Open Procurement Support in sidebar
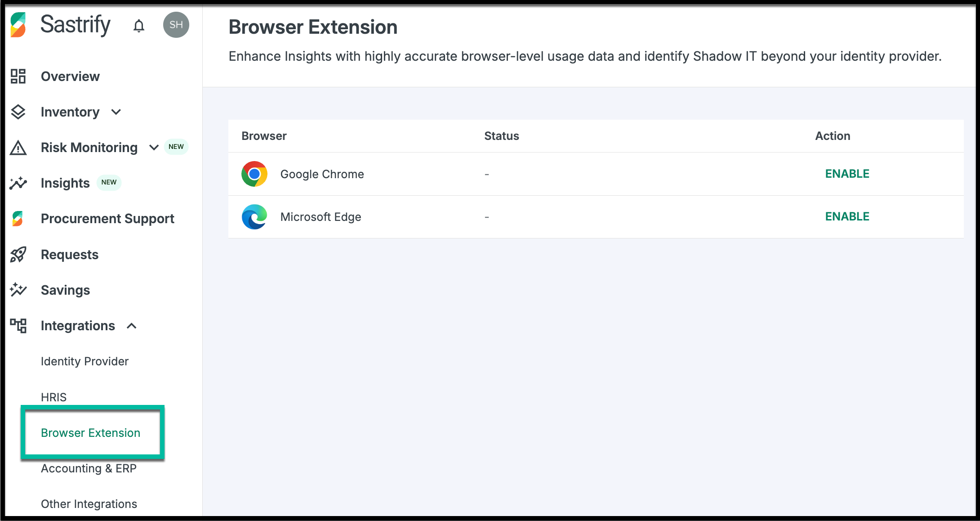 [x=107, y=219]
